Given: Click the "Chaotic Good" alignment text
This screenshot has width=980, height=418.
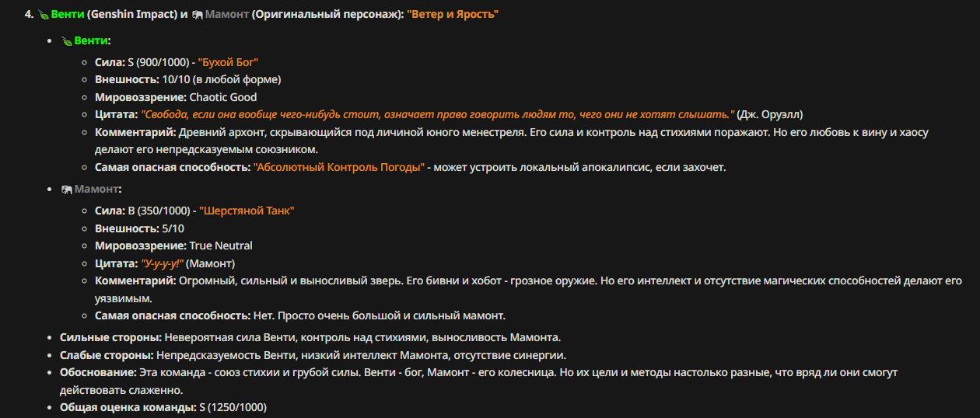Looking at the screenshot, I should pyautogui.click(x=222, y=97).
